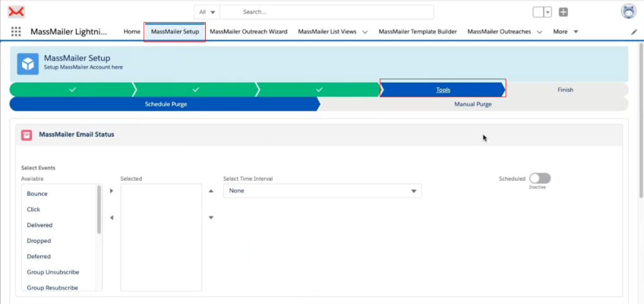Screen dimensions: 644x304
Task: Expand MassMailer List Views chevron
Action: coord(365,32)
